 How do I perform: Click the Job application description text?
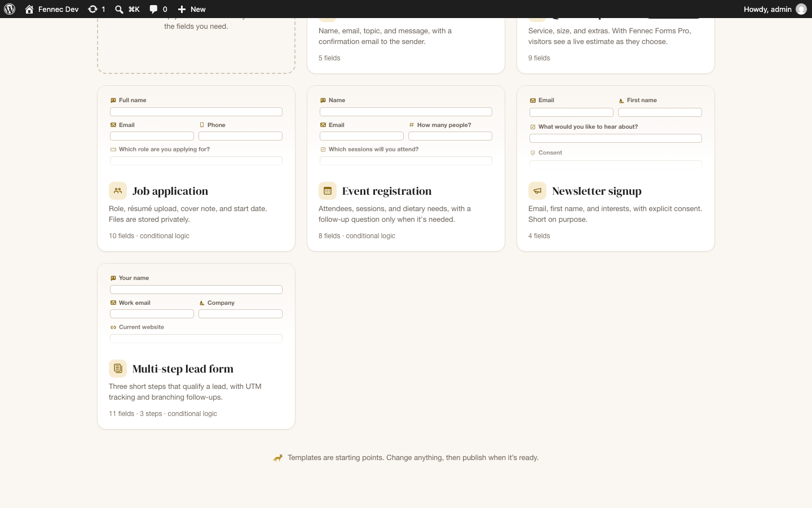coord(188,214)
